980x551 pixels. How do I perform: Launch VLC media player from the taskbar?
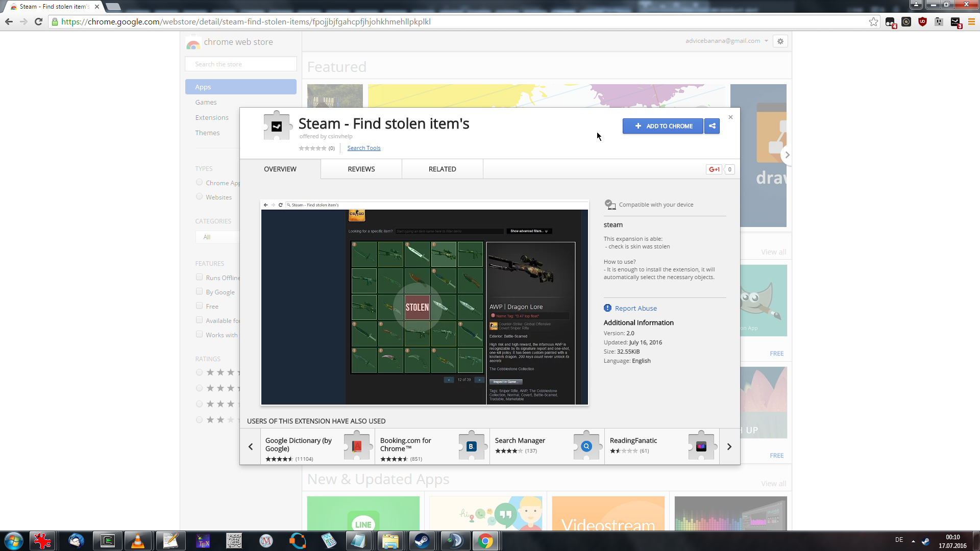(138, 541)
